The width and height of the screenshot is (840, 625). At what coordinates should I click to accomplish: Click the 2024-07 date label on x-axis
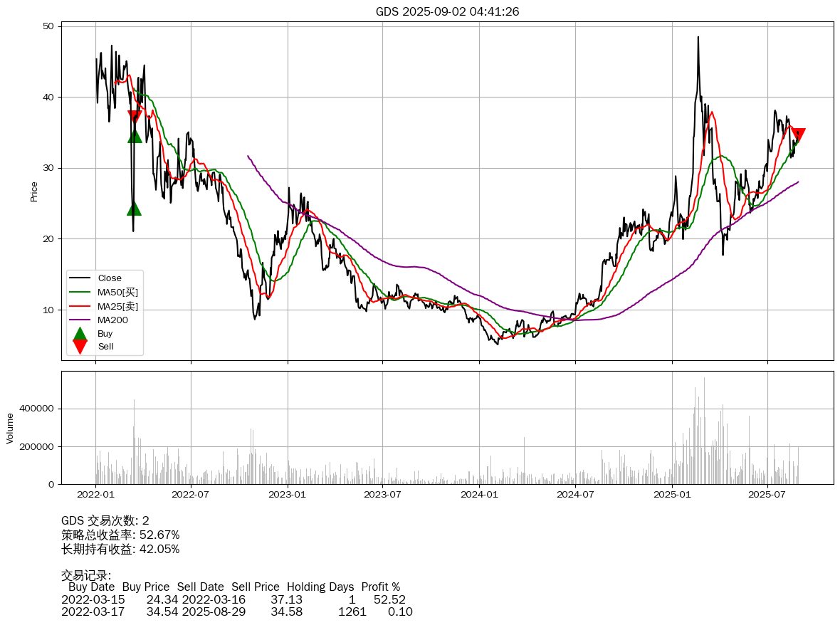[575, 494]
